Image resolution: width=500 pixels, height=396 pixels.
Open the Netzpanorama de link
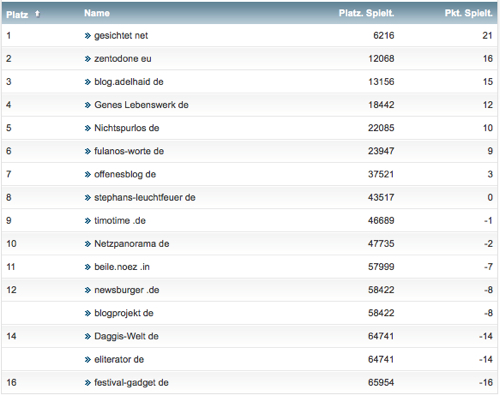(132, 244)
